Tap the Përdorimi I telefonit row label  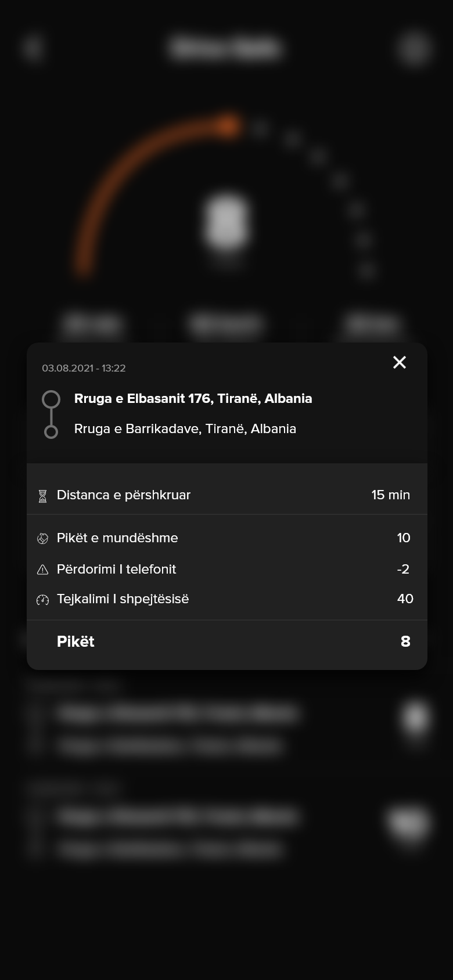tap(116, 569)
